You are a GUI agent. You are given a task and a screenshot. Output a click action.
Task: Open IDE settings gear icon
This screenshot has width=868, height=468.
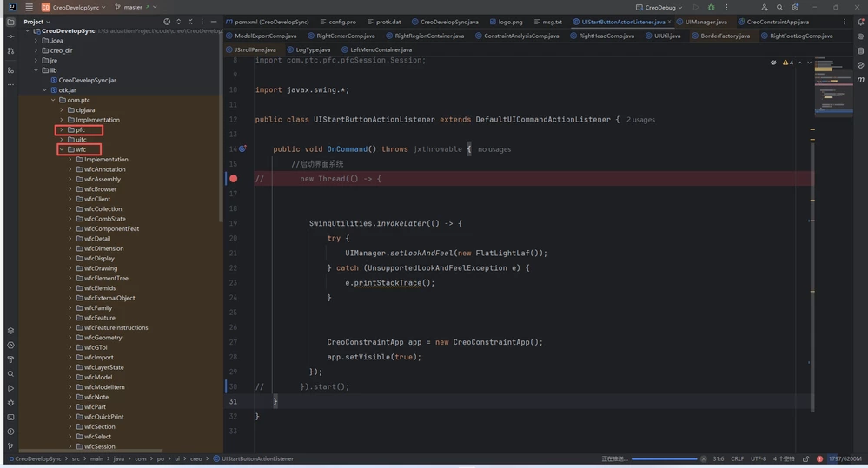(795, 7)
